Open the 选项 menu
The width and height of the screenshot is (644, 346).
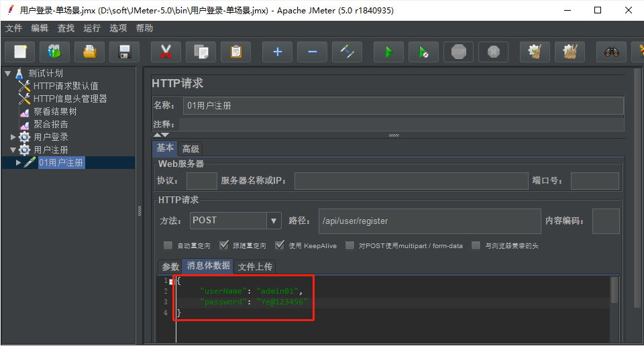(x=118, y=28)
